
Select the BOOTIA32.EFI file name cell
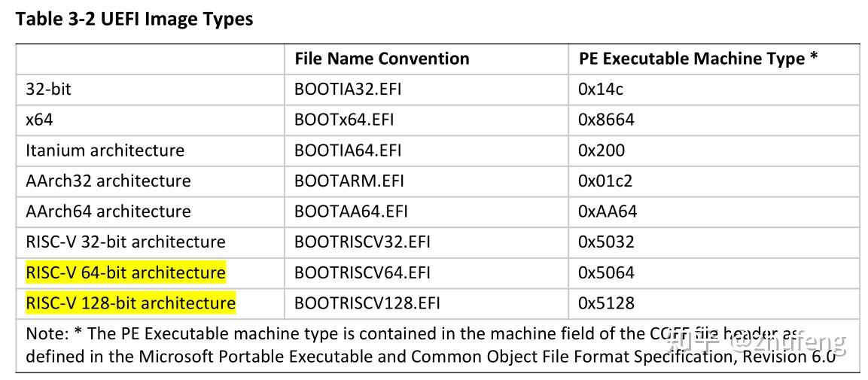point(348,89)
